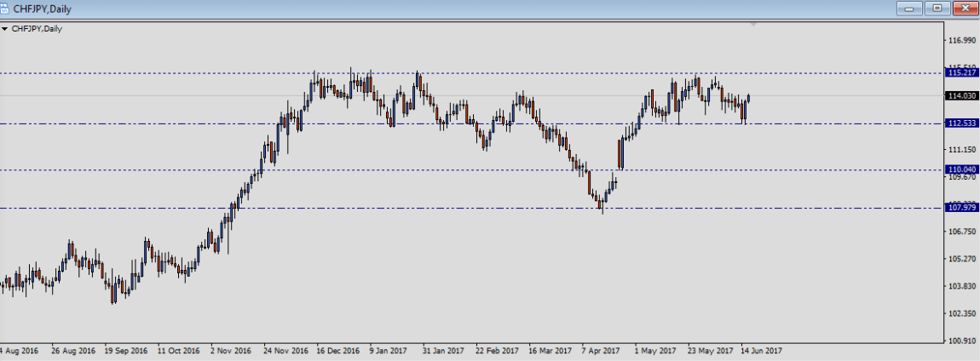The image size is (980, 361).
Task: Click the 2 Nov 2016 date label
Action: 231,351
